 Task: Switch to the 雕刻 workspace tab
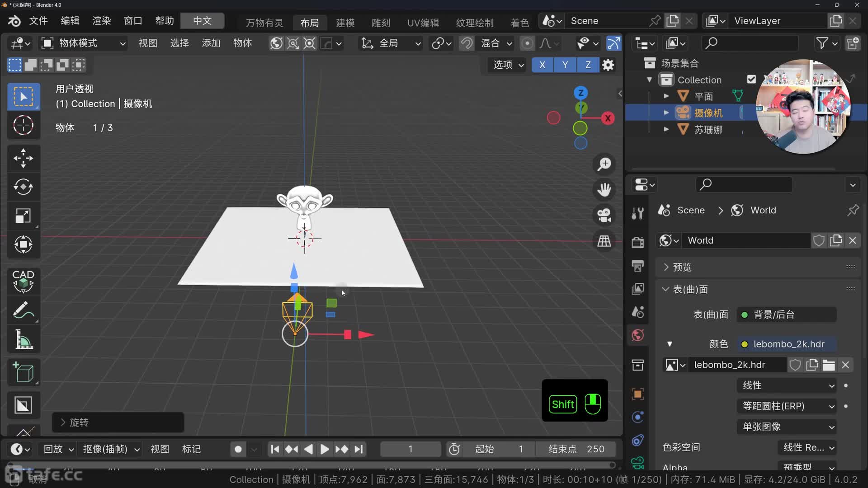pyautogui.click(x=380, y=23)
